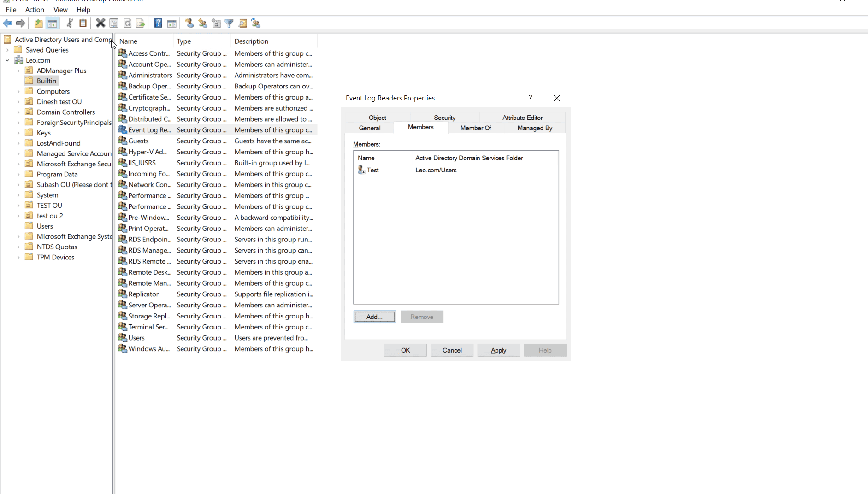Select the Users container in tree

tap(45, 226)
